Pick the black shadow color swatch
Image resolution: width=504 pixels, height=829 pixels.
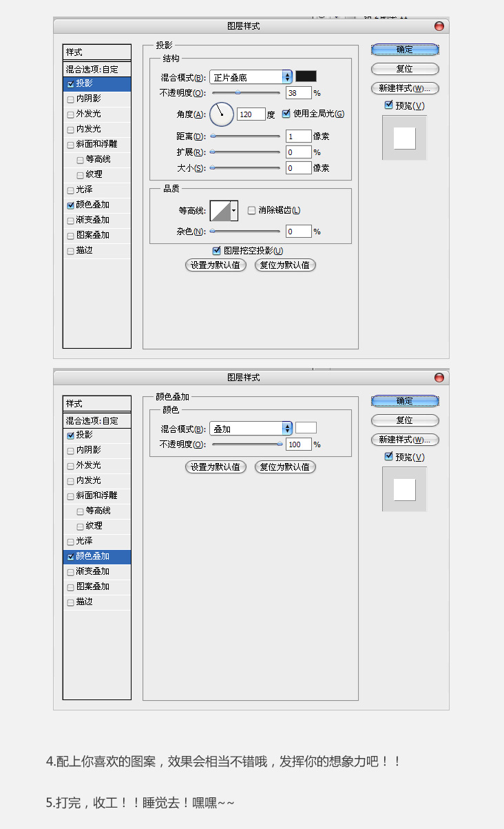tap(306, 76)
